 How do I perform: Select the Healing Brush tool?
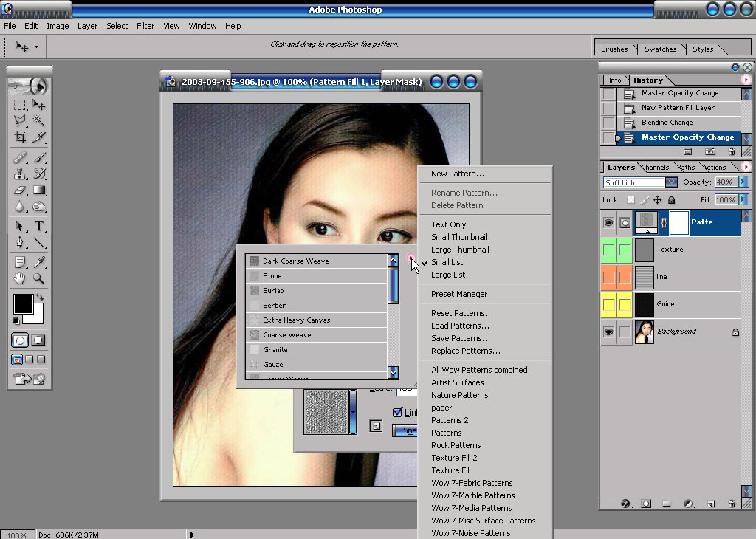pos(20,158)
